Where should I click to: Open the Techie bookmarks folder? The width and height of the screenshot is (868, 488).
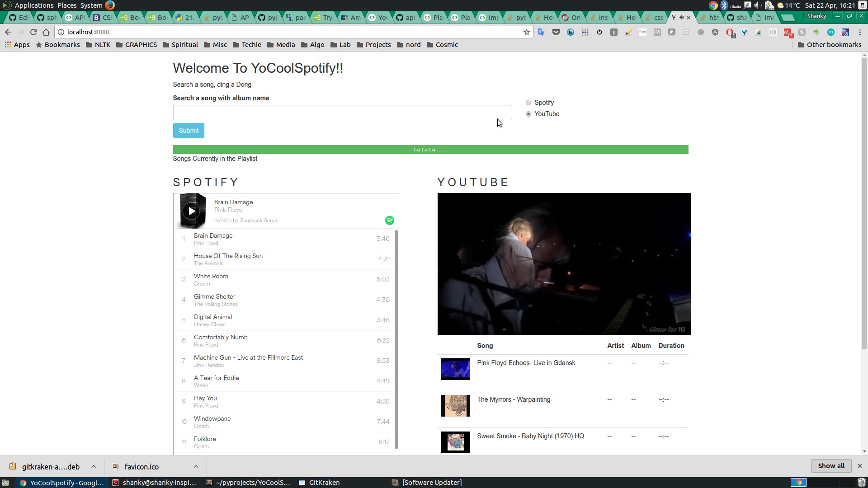pos(247,45)
